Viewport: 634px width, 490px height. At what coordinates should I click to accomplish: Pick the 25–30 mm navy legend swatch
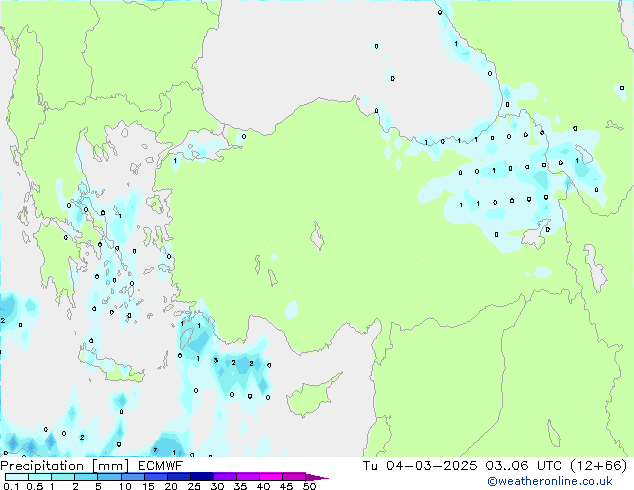click(x=201, y=477)
